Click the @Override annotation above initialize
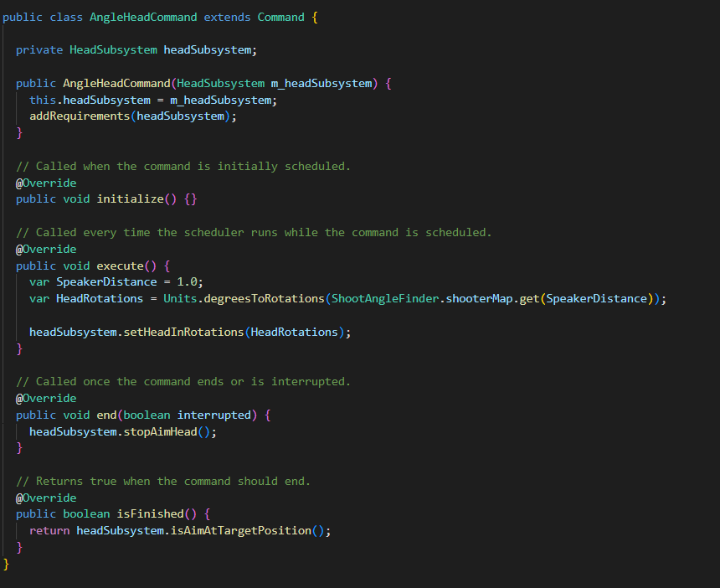The image size is (720, 588). (46, 183)
